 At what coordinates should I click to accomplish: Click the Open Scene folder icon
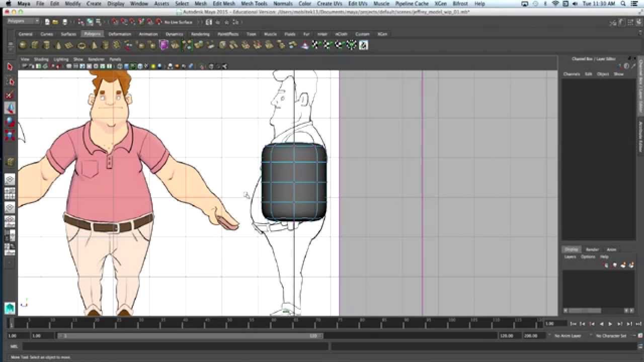pos(56,22)
